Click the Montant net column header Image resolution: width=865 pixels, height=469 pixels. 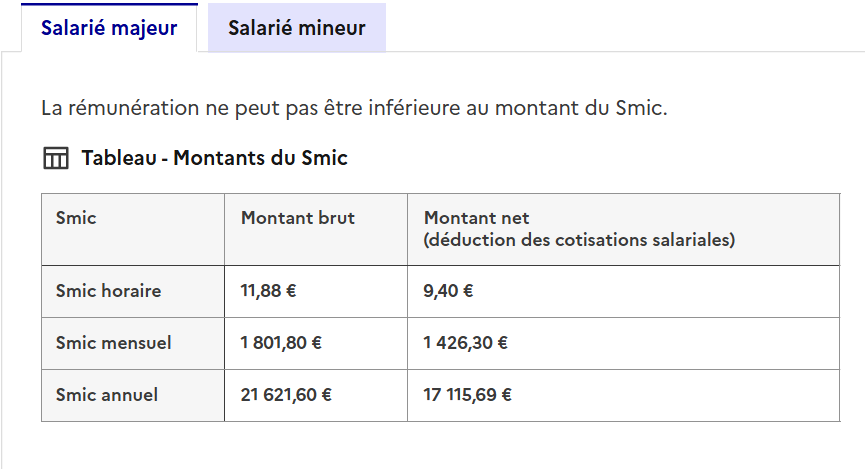623,230
